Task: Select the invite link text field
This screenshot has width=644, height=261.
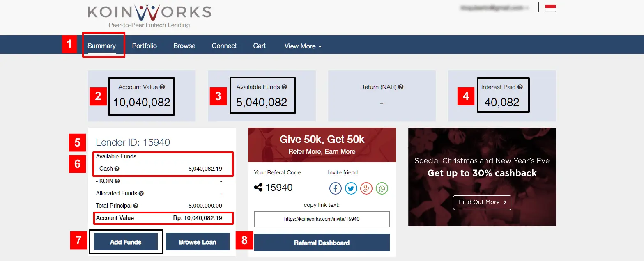Action: coord(322,219)
